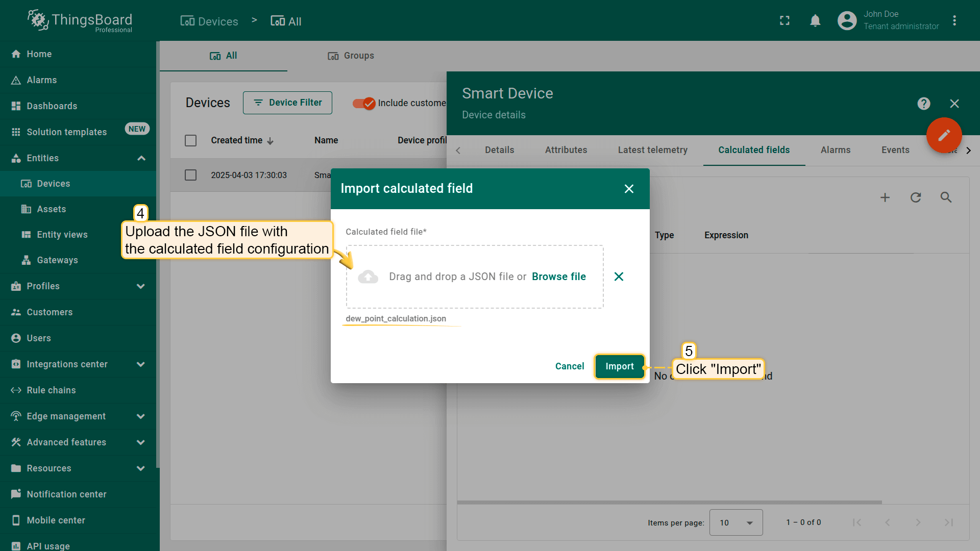Check the select-all devices checkbox
The height and width of the screenshot is (551, 980).
pos(190,140)
